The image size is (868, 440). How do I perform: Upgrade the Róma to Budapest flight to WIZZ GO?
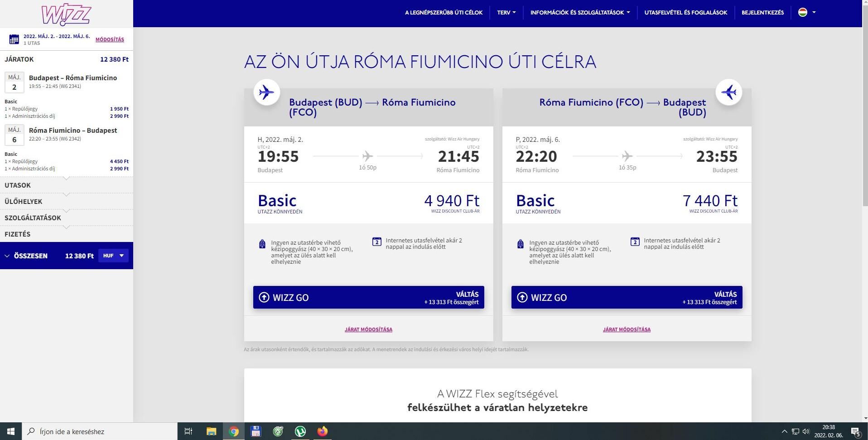click(x=627, y=297)
